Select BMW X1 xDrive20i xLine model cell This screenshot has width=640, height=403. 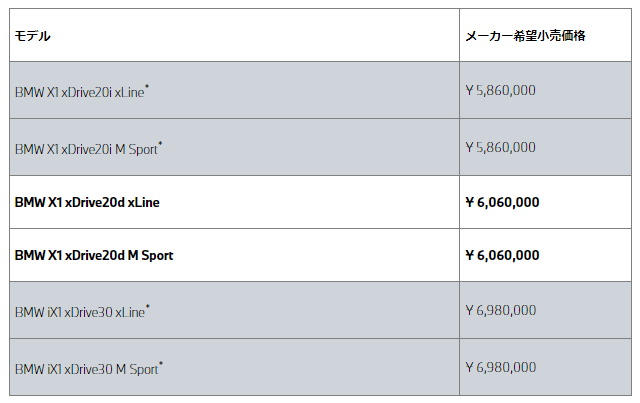[234, 90]
